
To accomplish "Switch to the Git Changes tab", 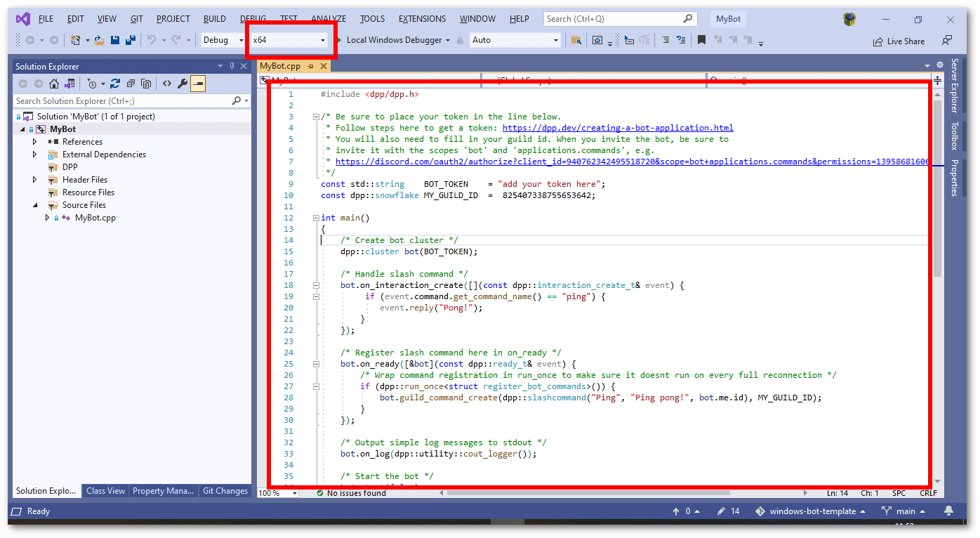I will click(225, 491).
